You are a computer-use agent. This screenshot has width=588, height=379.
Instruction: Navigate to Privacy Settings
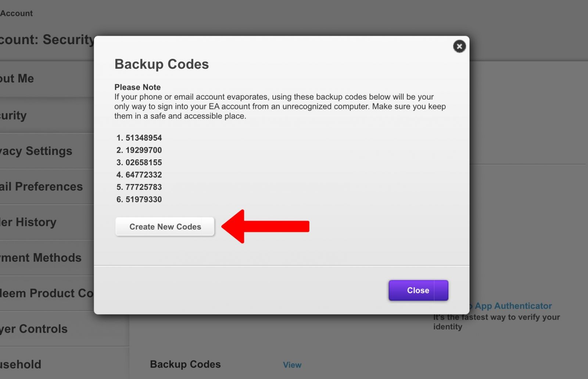[36, 151]
